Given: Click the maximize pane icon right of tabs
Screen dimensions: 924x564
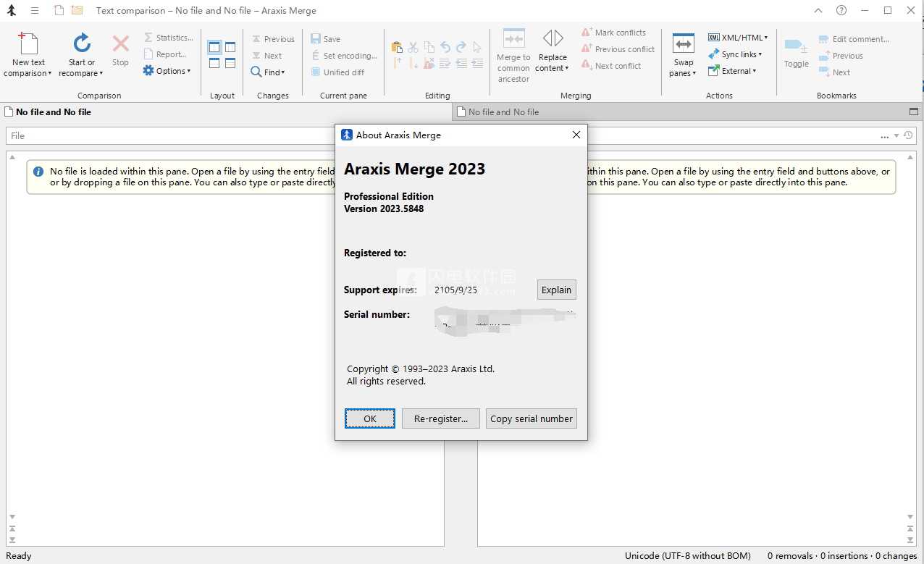Looking at the screenshot, I should pyautogui.click(x=913, y=112).
